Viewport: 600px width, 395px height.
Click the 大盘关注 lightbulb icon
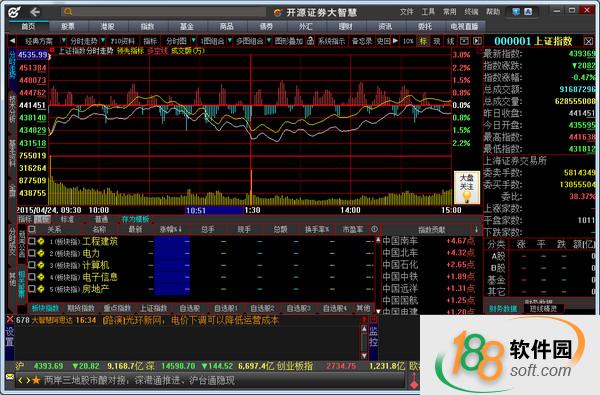(x=466, y=196)
